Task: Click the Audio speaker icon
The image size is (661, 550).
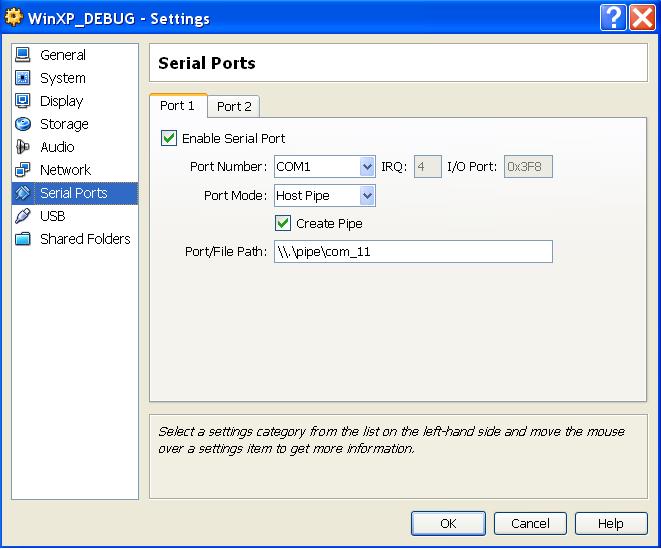Action: (23, 147)
